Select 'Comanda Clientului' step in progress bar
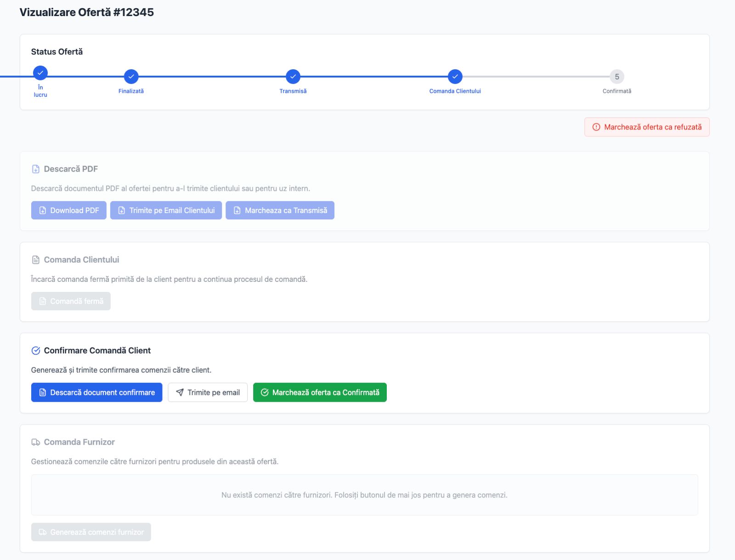This screenshot has height=560, width=735. pyautogui.click(x=455, y=77)
